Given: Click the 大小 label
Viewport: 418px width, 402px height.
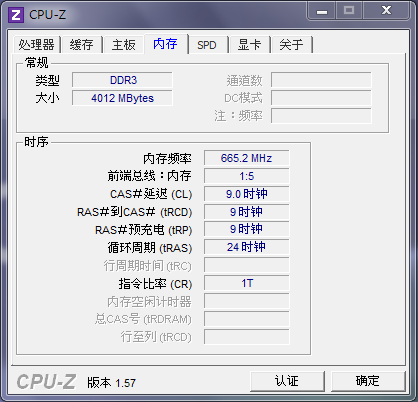Looking at the screenshot, I should [47, 98].
